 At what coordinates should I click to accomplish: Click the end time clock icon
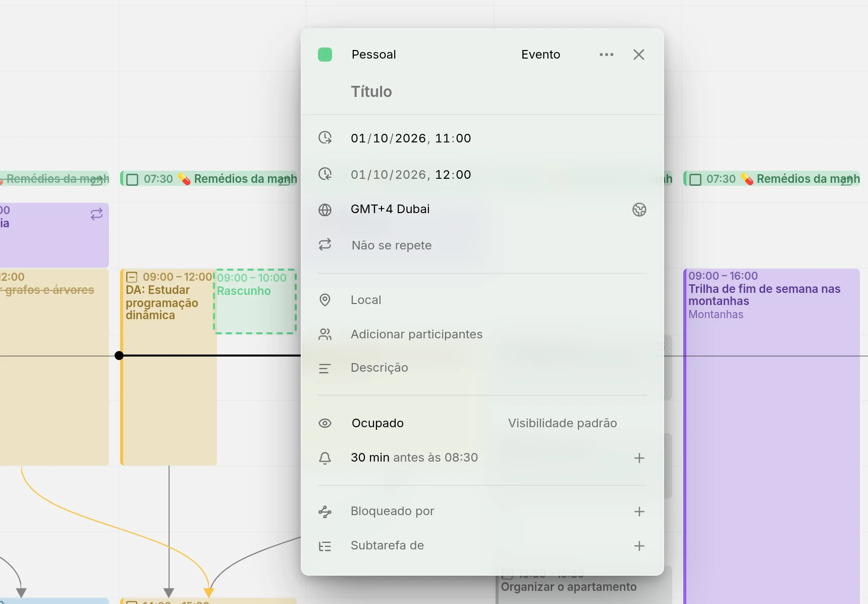325,174
